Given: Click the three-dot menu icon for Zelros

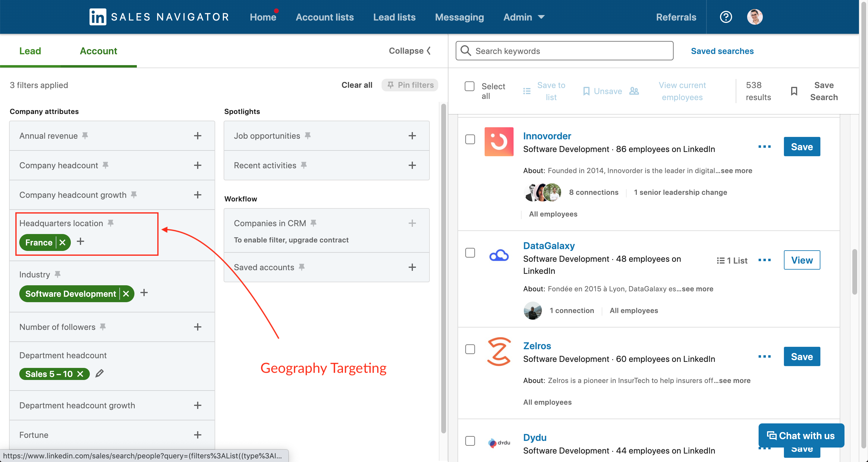Looking at the screenshot, I should tap(765, 356).
